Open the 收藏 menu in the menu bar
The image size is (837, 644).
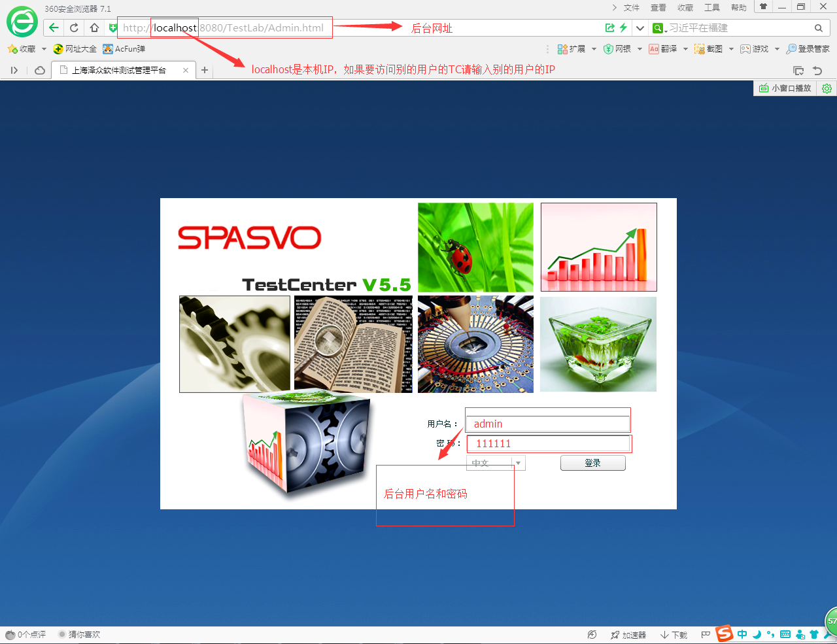click(x=685, y=8)
